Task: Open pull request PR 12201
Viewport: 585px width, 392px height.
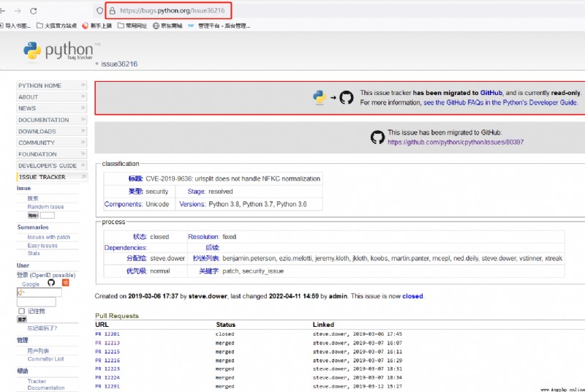Action: (107, 334)
